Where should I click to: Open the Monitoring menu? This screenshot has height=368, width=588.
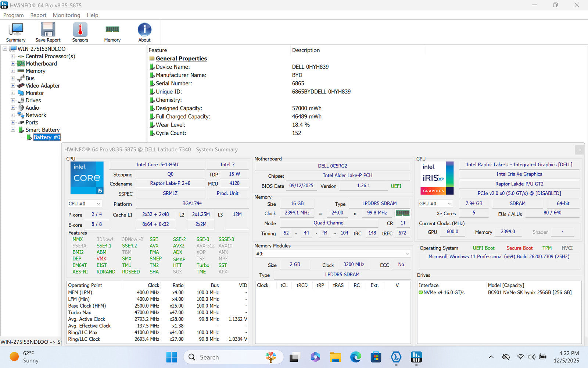coord(67,15)
